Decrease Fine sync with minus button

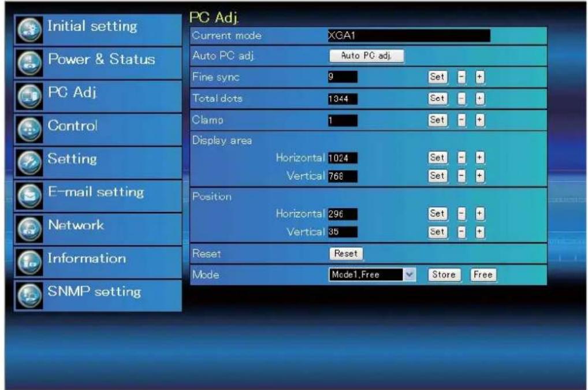pyautogui.click(x=462, y=77)
